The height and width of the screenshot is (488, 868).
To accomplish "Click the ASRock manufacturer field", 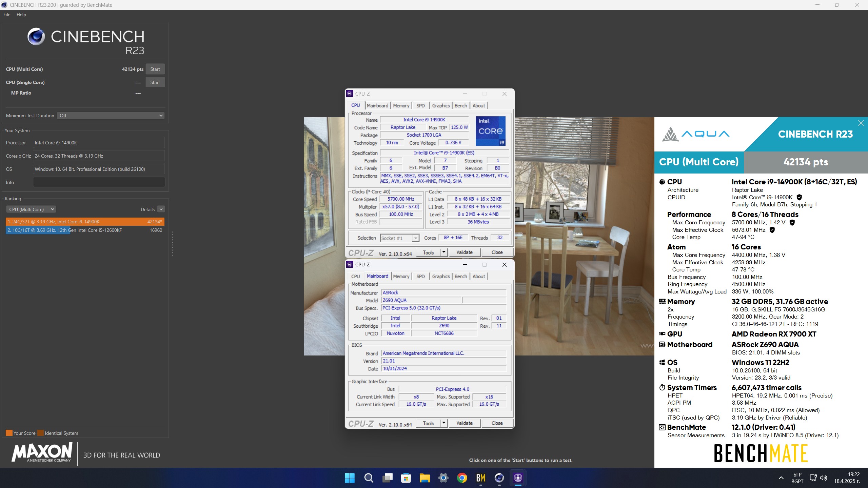I will [x=444, y=292].
